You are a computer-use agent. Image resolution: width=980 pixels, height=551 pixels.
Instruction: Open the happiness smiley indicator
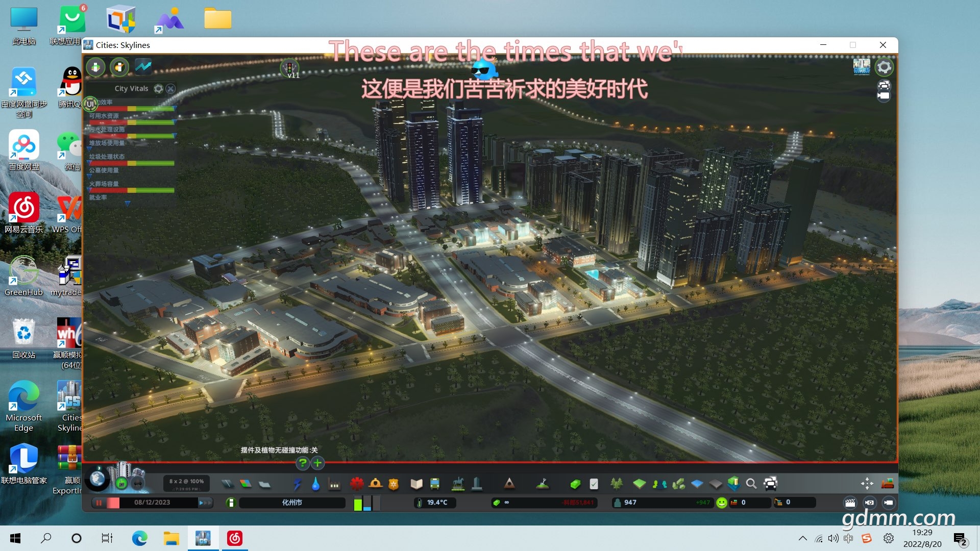tap(721, 503)
